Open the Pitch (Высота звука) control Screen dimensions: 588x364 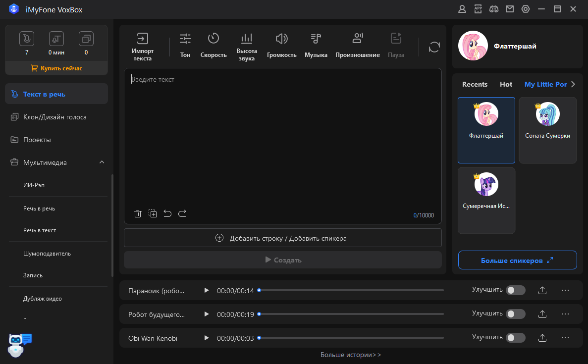pyautogui.click(x=246, y=47)
